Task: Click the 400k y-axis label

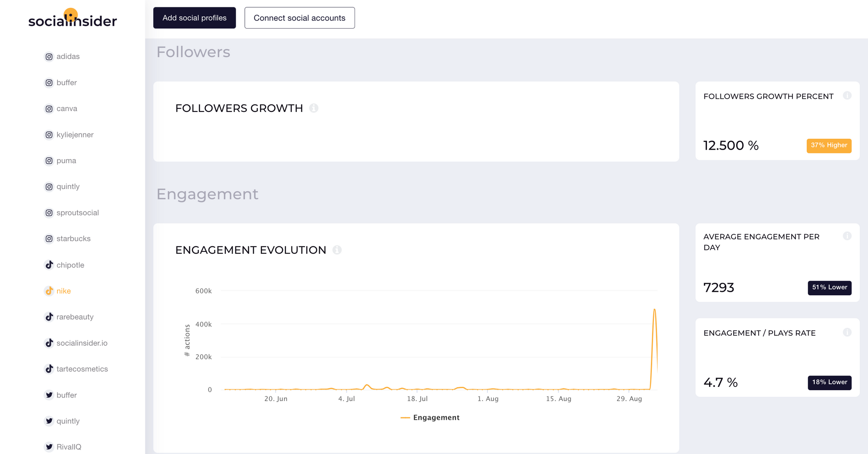Action: 204,324
